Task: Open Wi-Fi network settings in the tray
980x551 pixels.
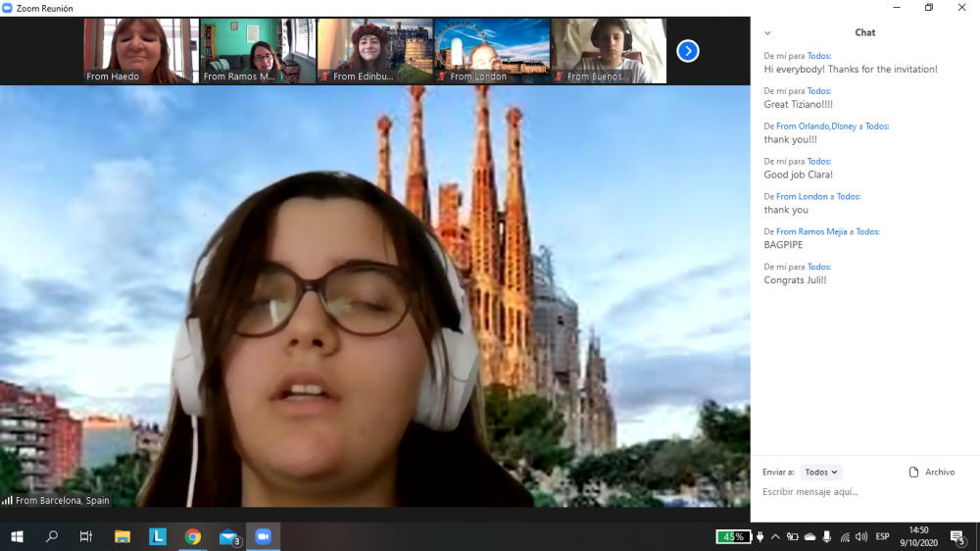Action: pos(845,536)
